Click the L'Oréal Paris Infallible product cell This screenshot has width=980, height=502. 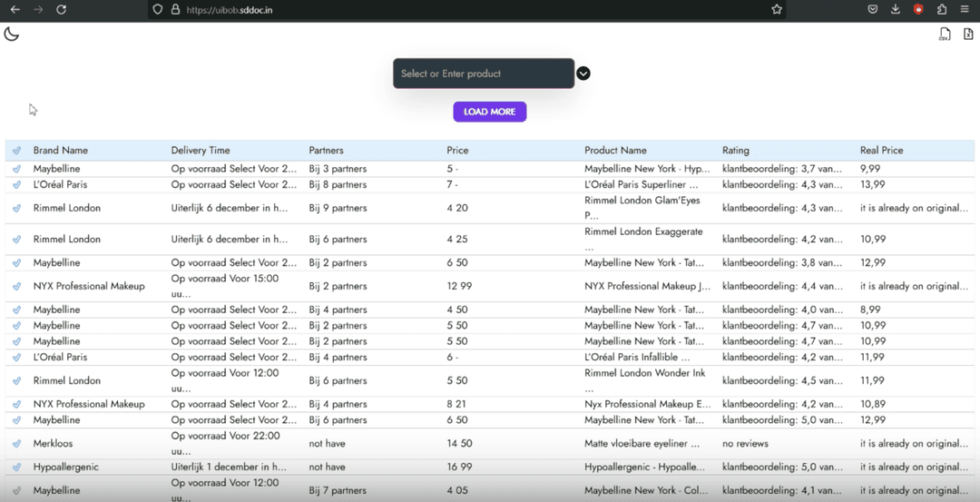[x=637, y=357]
